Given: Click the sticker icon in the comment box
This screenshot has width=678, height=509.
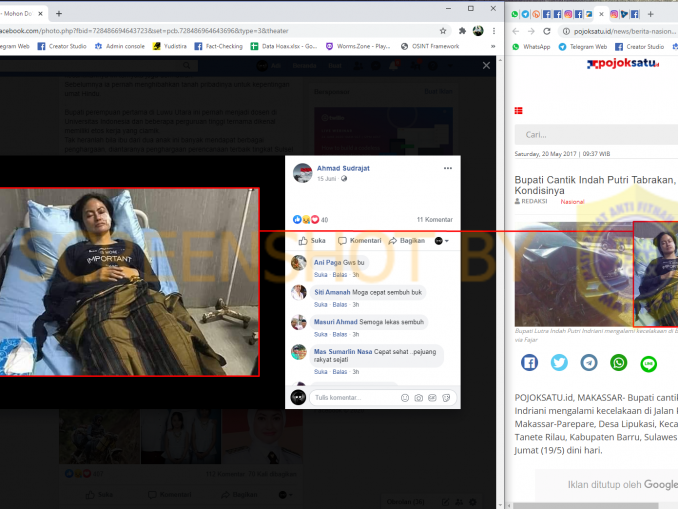Looking at the screenshot, I should pyautogui.click(x=446, y=398).
